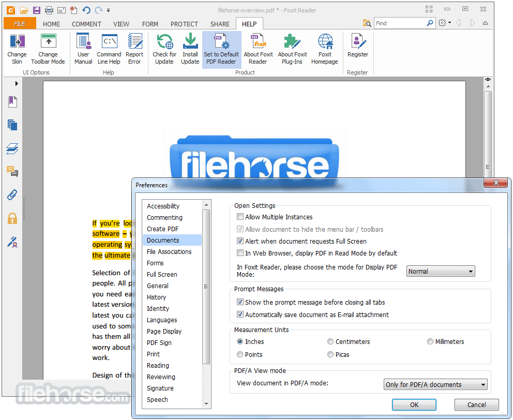
Task: Click the Change Skin icon
Action: [17, 49]
